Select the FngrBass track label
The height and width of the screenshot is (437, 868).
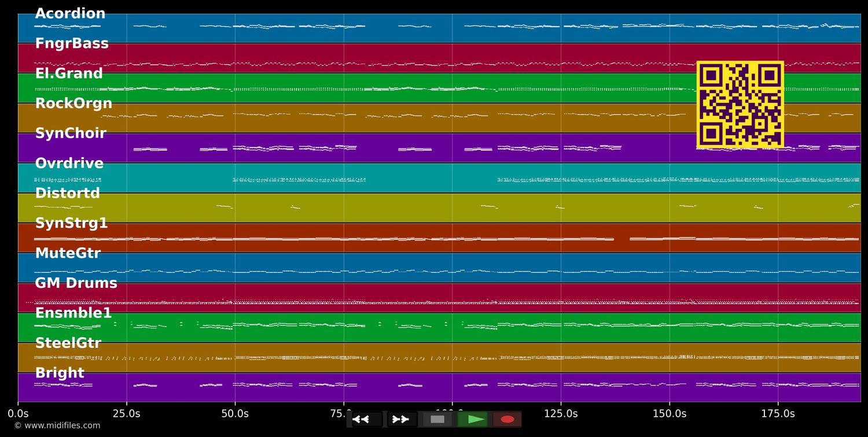[x=72, y=44]
